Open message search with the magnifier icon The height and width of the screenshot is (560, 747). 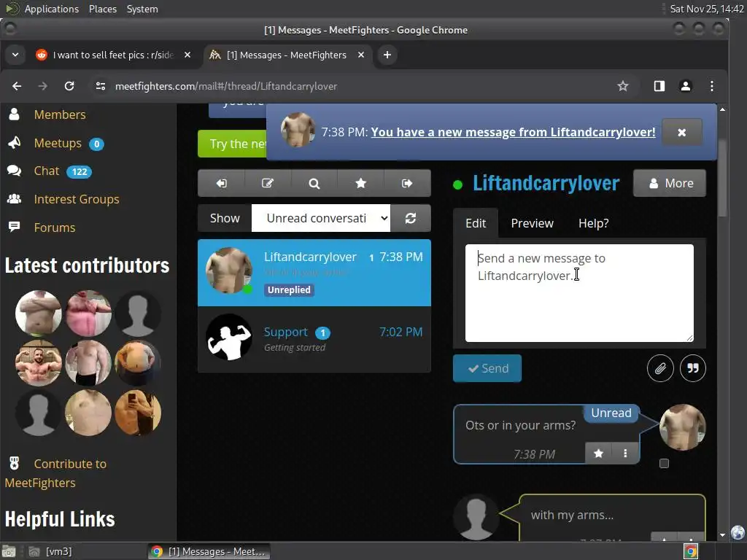pos(314,183)
